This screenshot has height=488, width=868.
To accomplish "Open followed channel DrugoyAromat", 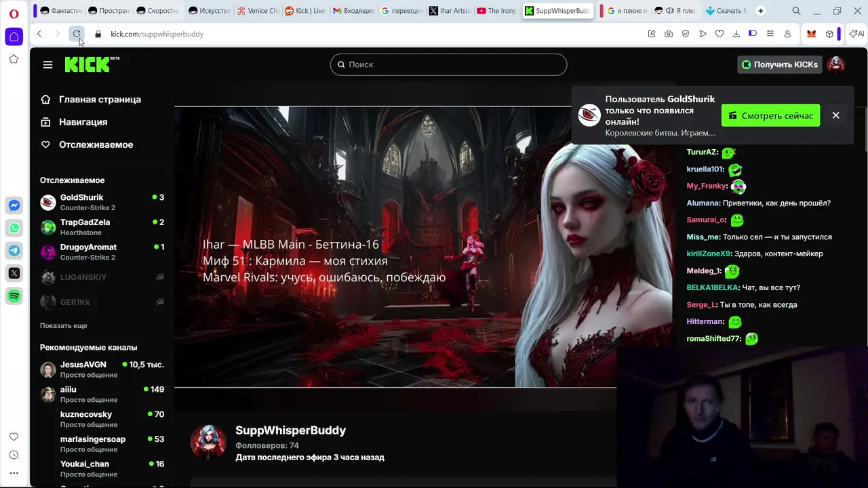I will coord(102,251).
